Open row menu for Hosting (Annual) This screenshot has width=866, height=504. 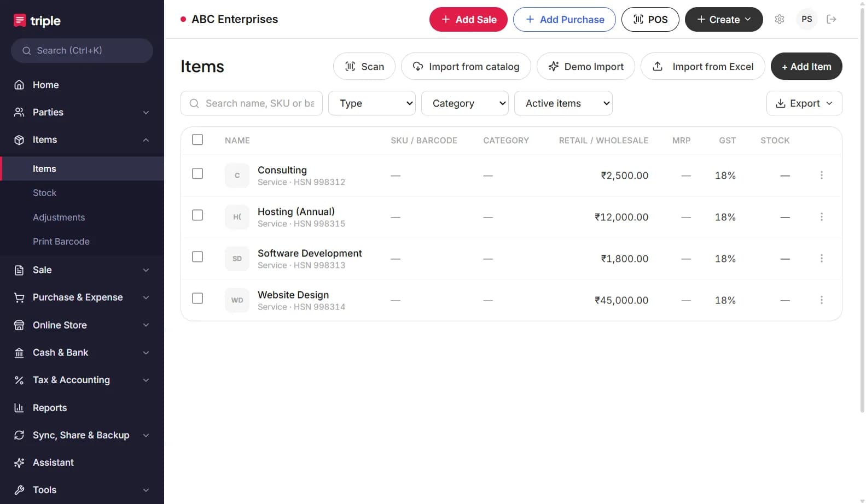coord(822,216)
